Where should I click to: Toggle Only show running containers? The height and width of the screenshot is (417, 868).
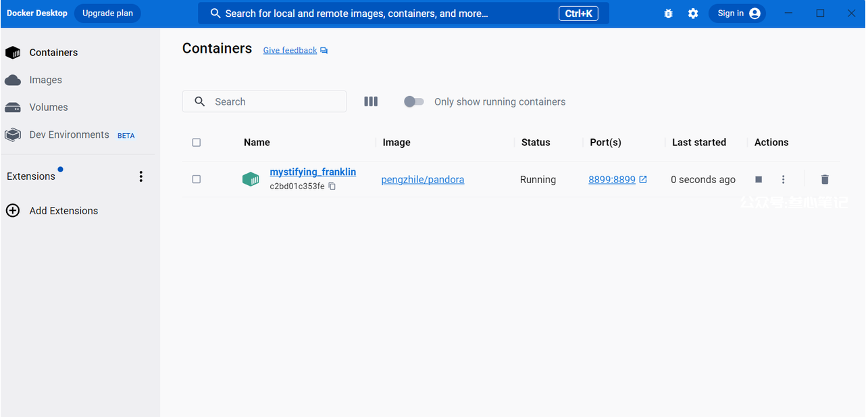pyautogui.click(x=414, y=101)
